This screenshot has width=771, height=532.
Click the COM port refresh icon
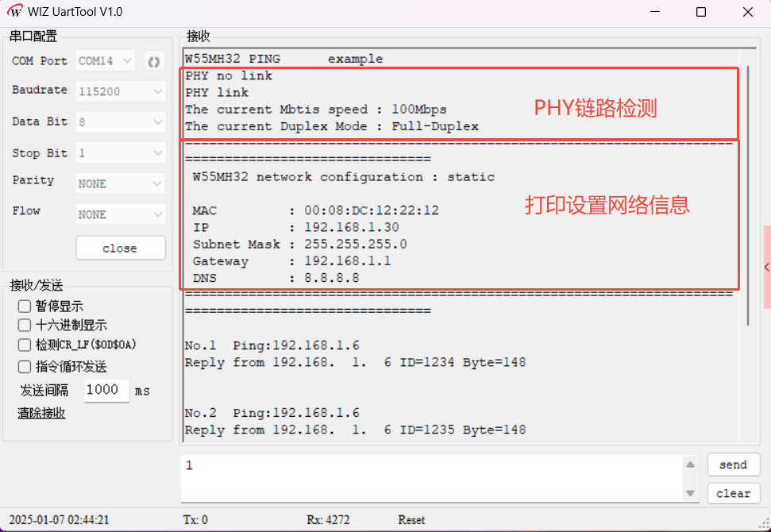[x=154, y=61]
